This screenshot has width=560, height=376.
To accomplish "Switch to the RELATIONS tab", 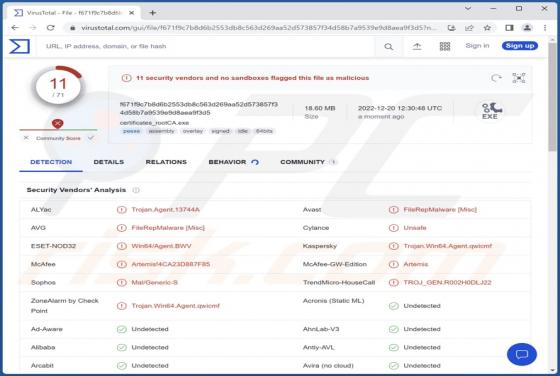I will point(166,162).
